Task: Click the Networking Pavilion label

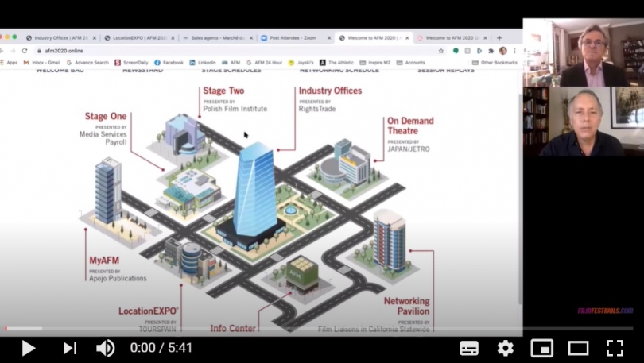Action: click(x=406, y=306)
